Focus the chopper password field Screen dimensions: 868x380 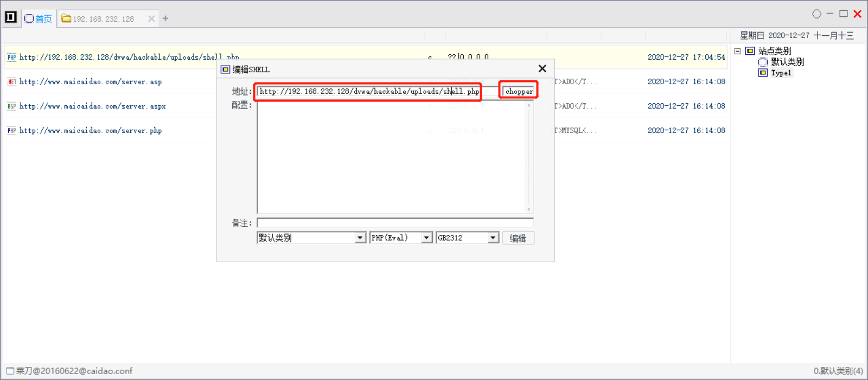point(518,91)
